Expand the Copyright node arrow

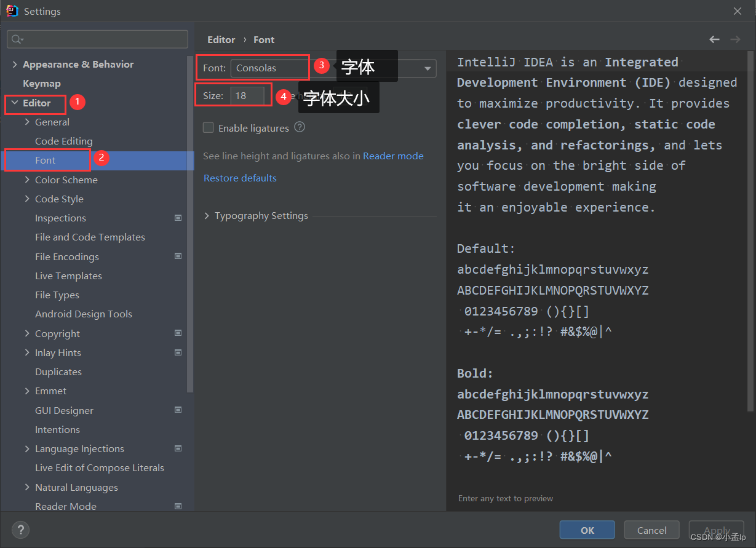click(x=27, y=333)
